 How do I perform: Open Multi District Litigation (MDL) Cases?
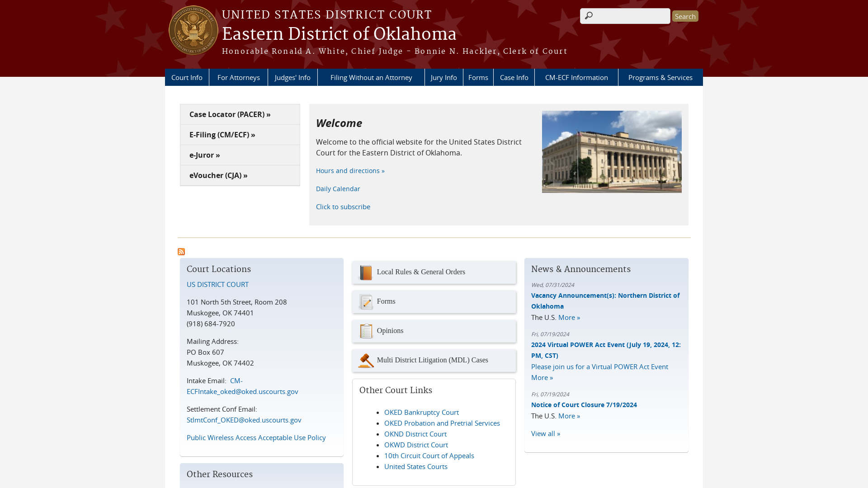(x=434, y=361)
